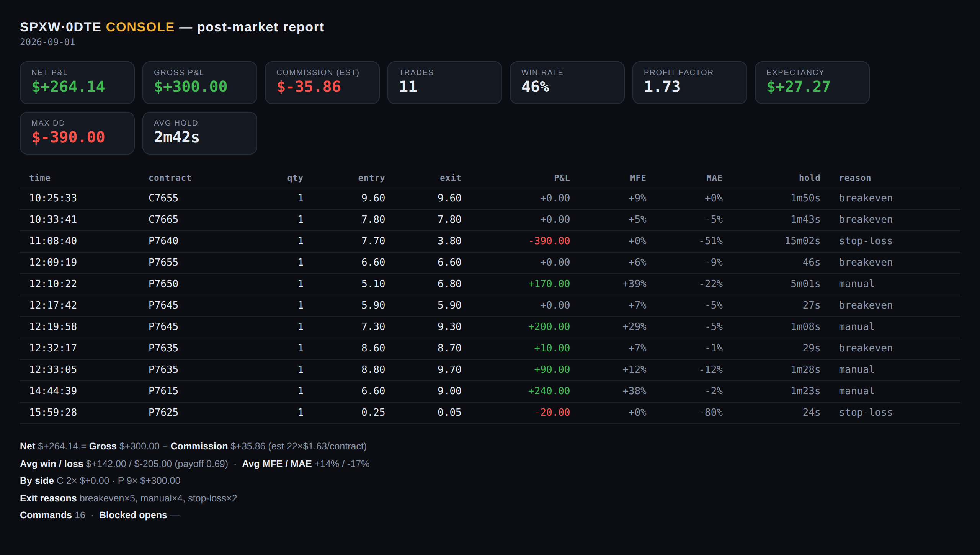The image size is (980, 555).
Task: Click the 'MFE' column header
Action: coord(638,178)
